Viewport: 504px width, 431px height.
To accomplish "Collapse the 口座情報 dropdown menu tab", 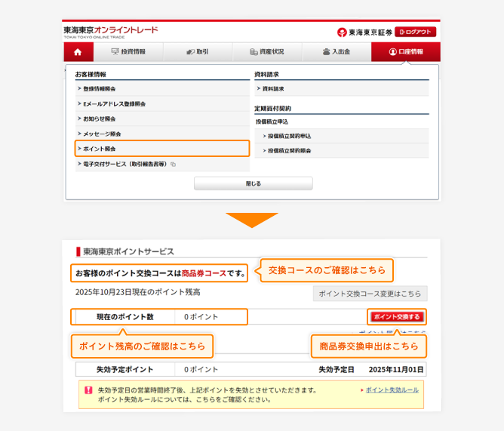I will point(406,52).
